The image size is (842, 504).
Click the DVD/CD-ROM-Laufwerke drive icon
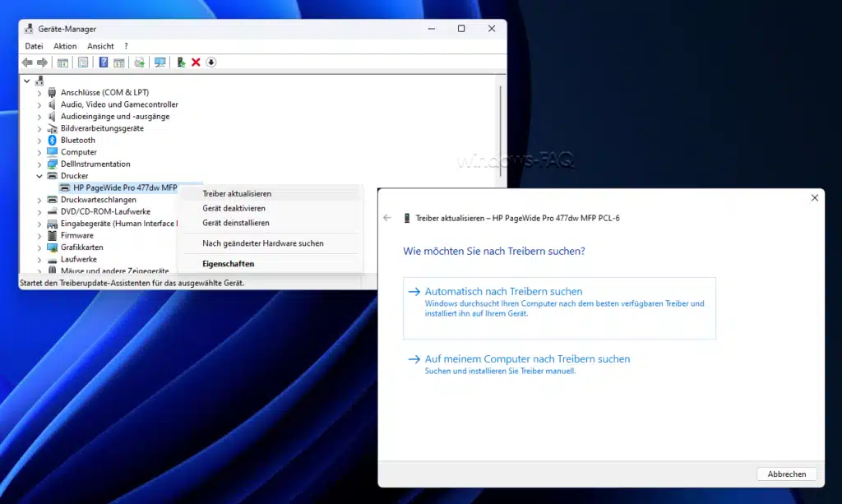[52, 211]
